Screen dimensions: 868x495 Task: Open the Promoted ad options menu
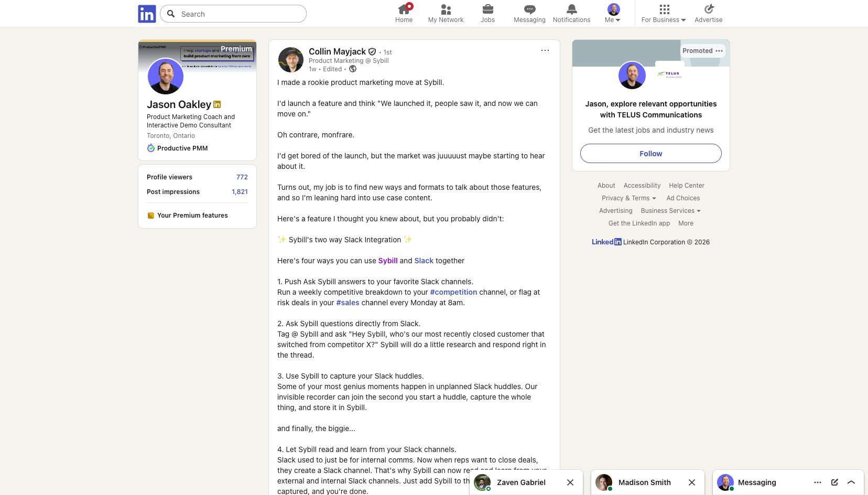click(719, 51)
